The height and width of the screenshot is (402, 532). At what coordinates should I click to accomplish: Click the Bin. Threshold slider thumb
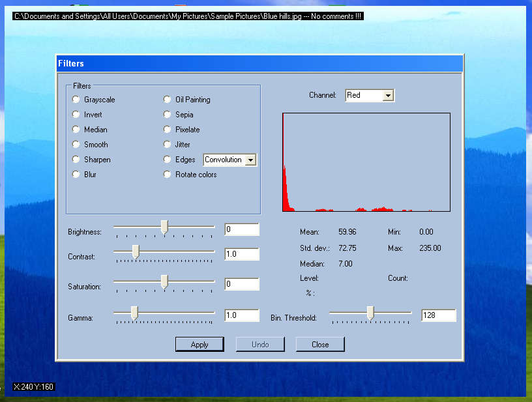click(x=370, y=313)
